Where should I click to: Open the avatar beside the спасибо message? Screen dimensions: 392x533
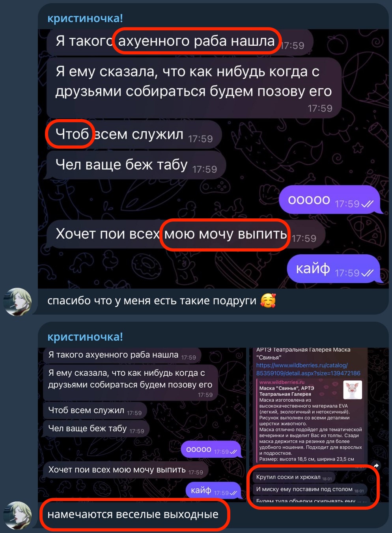pyautogui.click(x=18, y=302)
